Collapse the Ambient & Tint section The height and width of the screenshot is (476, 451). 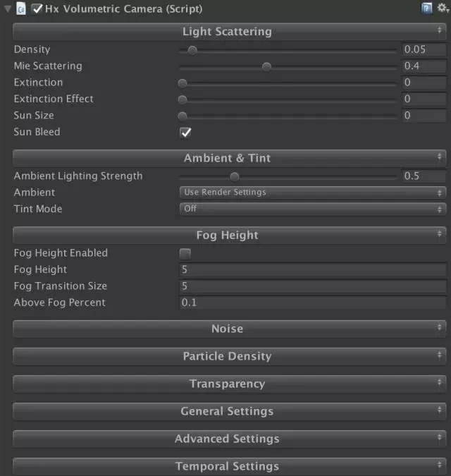click(x=227, y=158)
